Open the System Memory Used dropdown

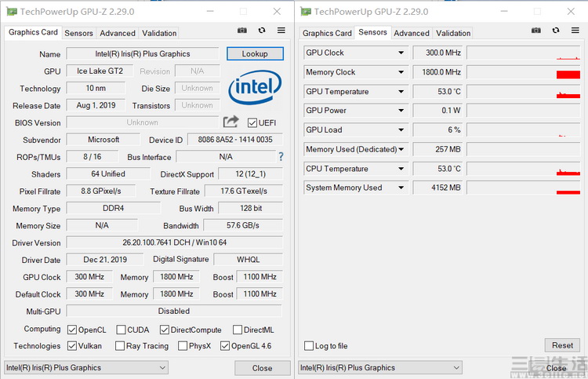tap(401, 188)
